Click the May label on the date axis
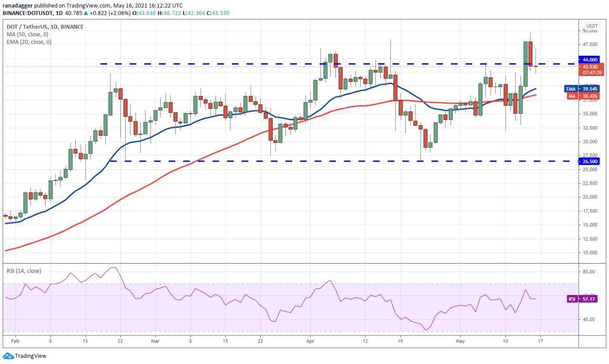 [460, 341]
